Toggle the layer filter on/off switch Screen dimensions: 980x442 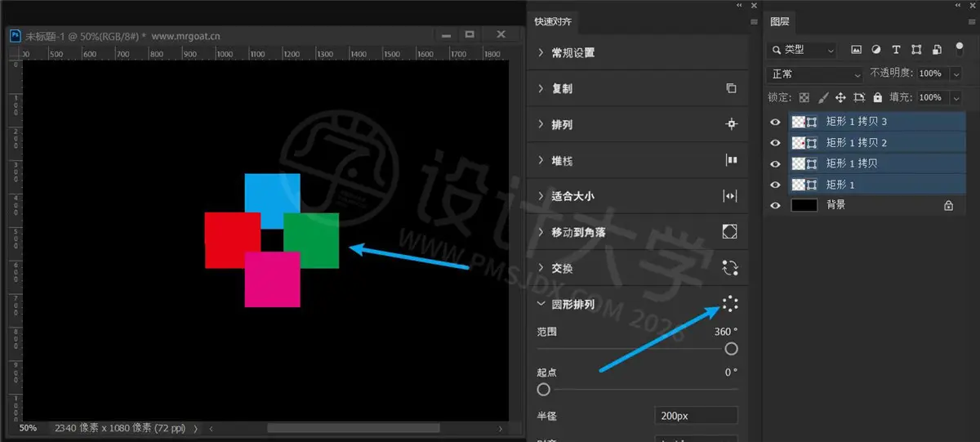[959, 48]
